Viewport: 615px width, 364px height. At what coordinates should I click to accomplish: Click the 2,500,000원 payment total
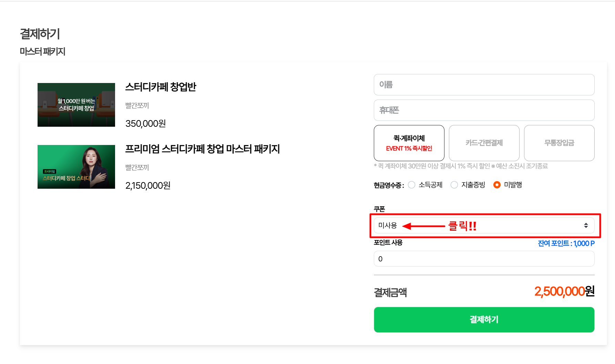click(x=564, y=291)
